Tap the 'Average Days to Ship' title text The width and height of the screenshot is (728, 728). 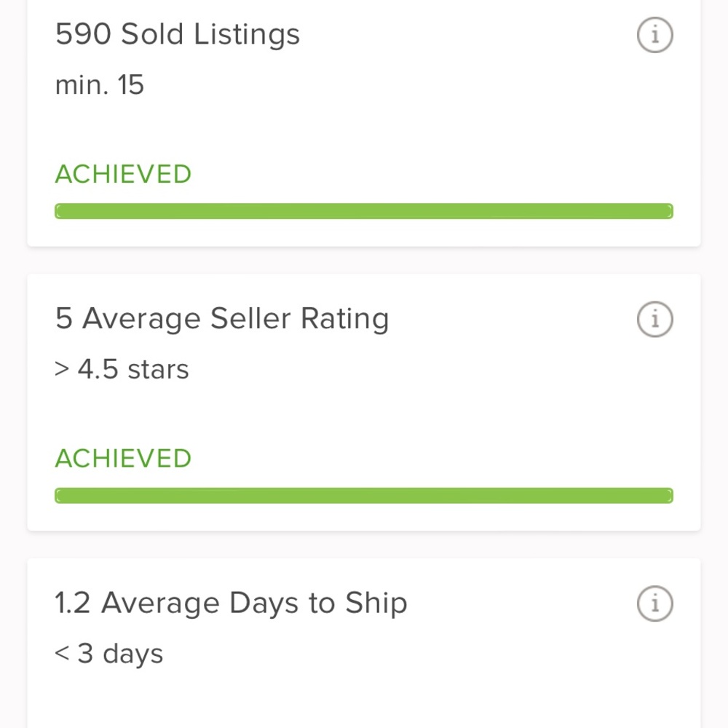tap(254, 604)
